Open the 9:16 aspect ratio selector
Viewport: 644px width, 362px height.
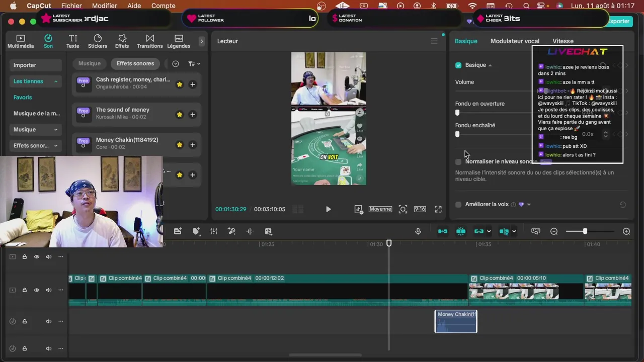tap(420, 209)
